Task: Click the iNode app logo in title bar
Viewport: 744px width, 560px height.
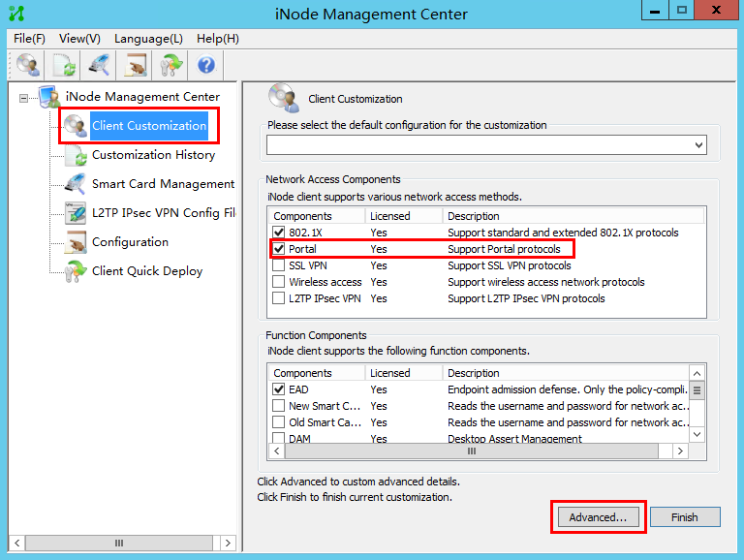Action: pyautogui.click(x=16, y=14)
